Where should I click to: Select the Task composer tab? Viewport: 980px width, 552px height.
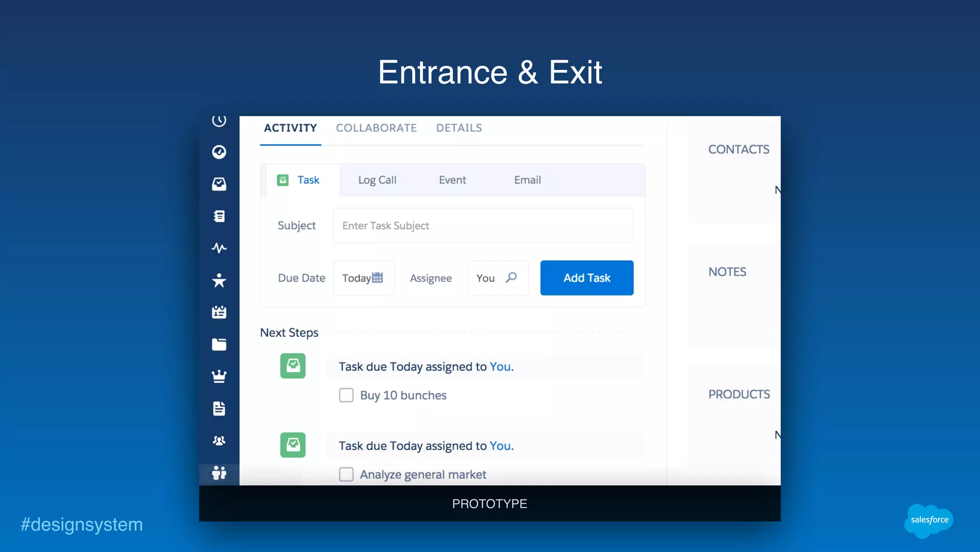tap(303, 180)
